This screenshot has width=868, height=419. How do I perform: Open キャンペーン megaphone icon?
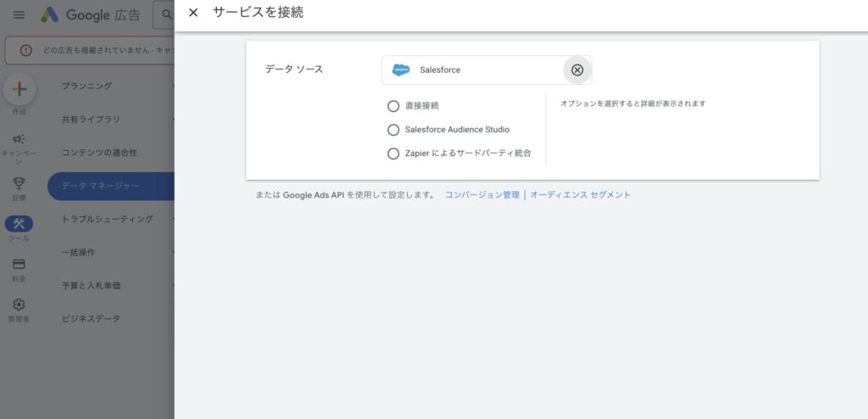click(19, 138)
